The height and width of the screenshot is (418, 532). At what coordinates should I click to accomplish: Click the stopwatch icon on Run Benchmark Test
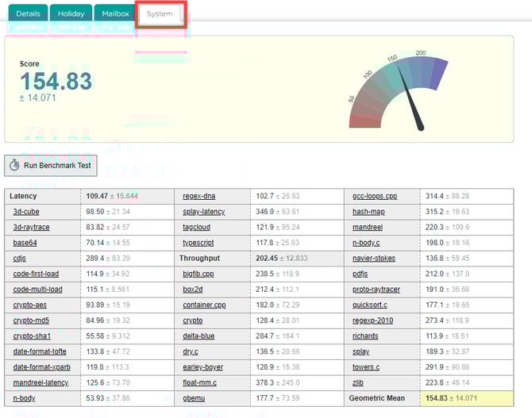[x=15, y=167]
